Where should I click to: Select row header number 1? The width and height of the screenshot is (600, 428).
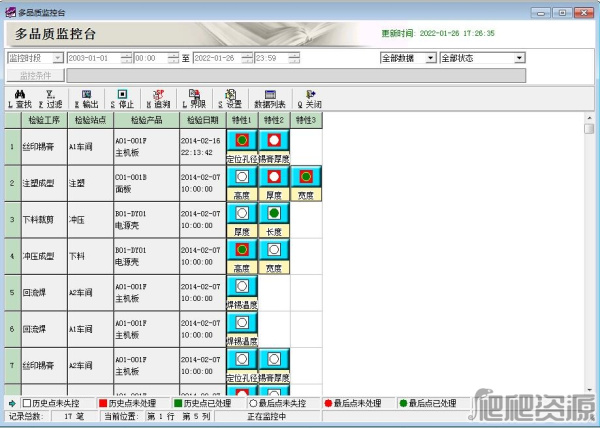[13, 146]
